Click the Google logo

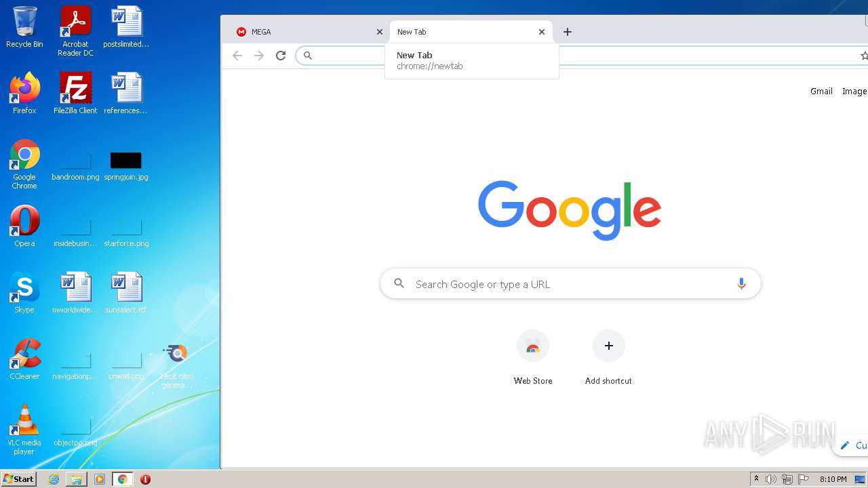570,210
